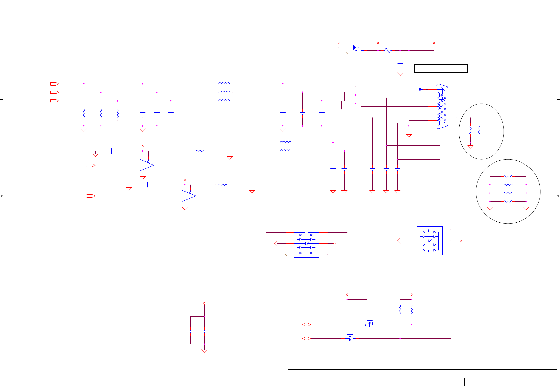
Task: Select the input port feeding the upper buffer
Action: coord(91,165)
